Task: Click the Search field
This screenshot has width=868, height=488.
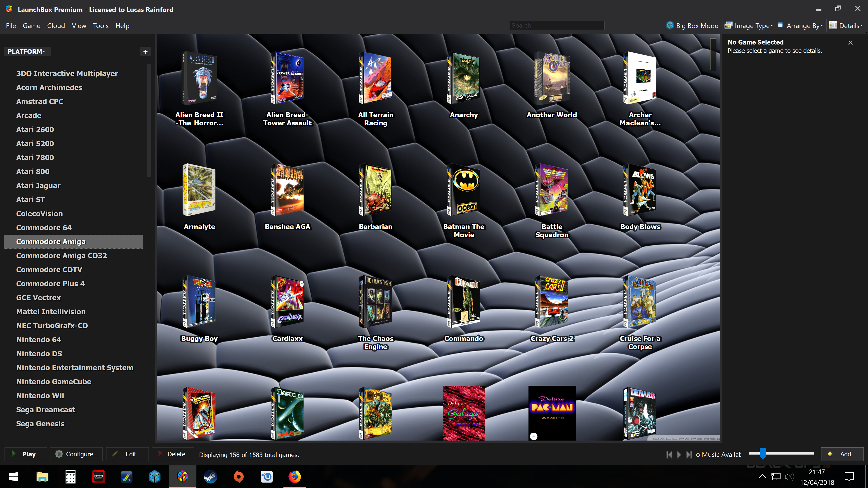Action: pyautogui.click(x=557, y=26)
